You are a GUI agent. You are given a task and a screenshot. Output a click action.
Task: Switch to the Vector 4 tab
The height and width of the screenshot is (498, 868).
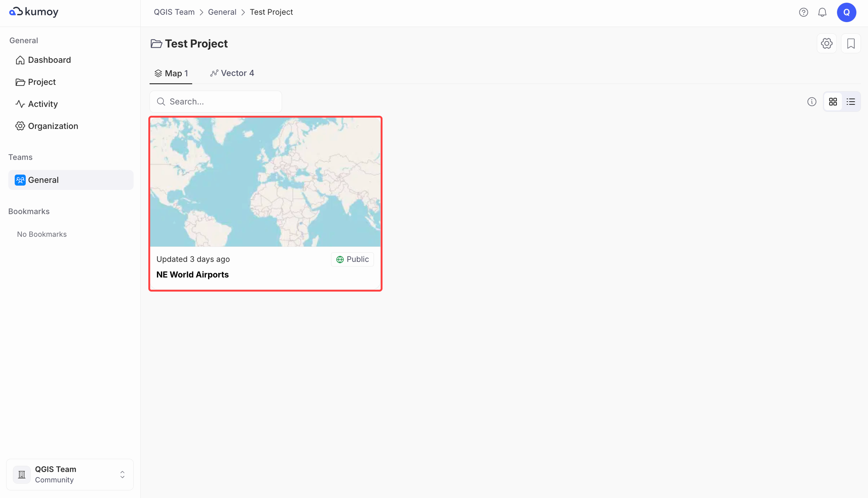pos(232,73)
